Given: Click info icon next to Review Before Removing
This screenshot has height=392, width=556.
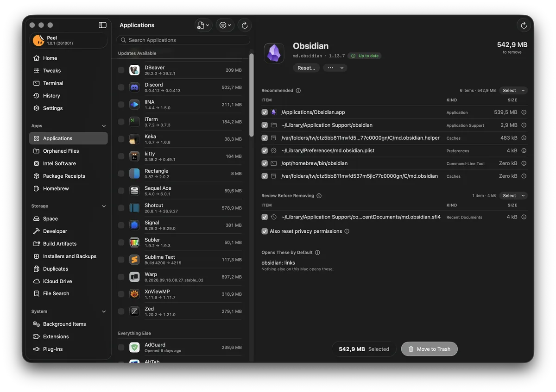Looking at the screenshot, I should tap(319, 196).
